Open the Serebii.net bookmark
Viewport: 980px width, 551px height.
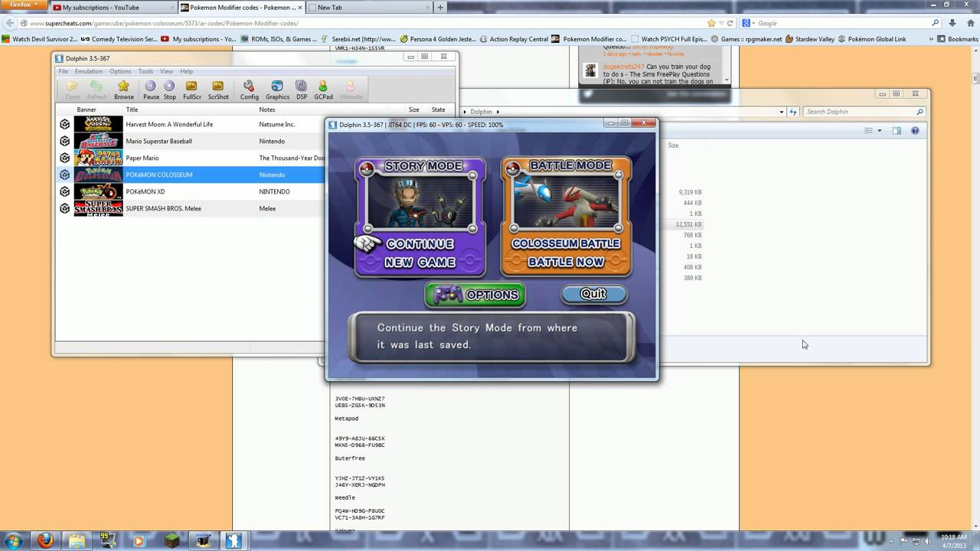[x=359, y=39]
